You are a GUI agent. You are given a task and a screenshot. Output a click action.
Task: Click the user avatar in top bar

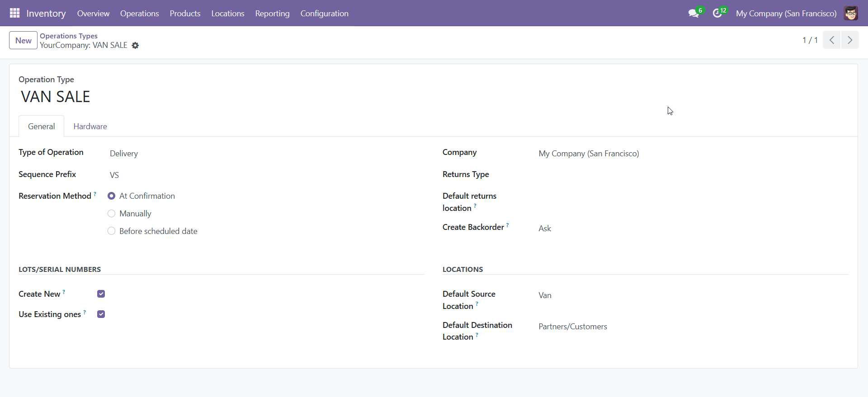click(850, 14)
